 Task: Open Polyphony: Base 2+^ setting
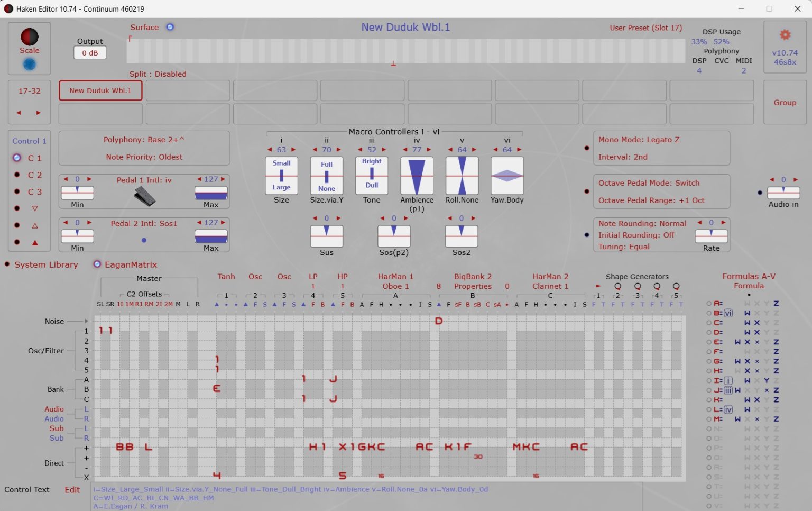point(144,140)
